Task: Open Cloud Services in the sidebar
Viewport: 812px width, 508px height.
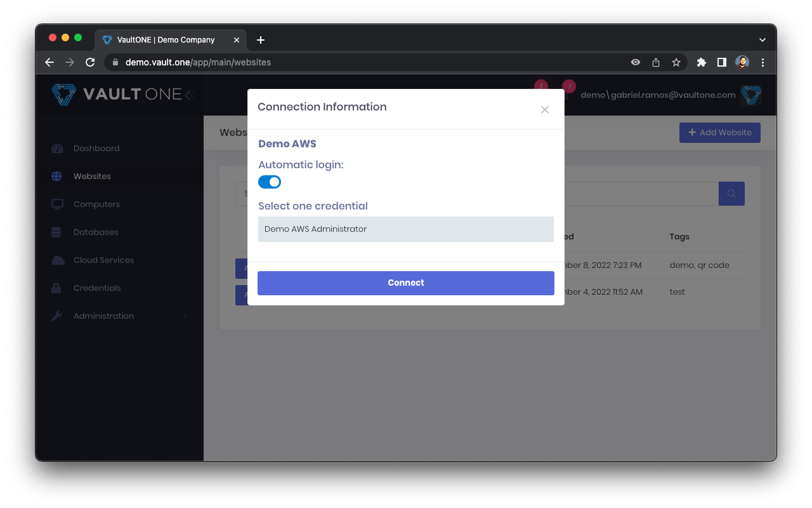Action: click(x=103, y=260)
